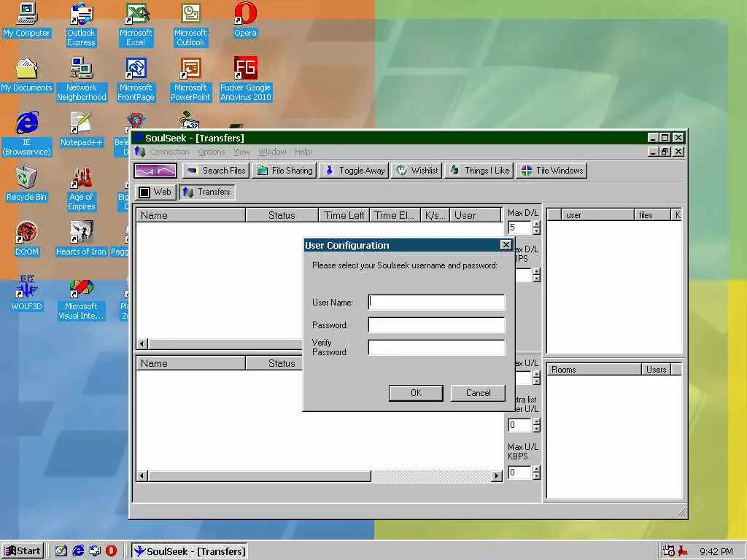The width and height of the screenshot is (747, 560).
Task: Click the Rooms column header
Action: click(x=594, y=370)
